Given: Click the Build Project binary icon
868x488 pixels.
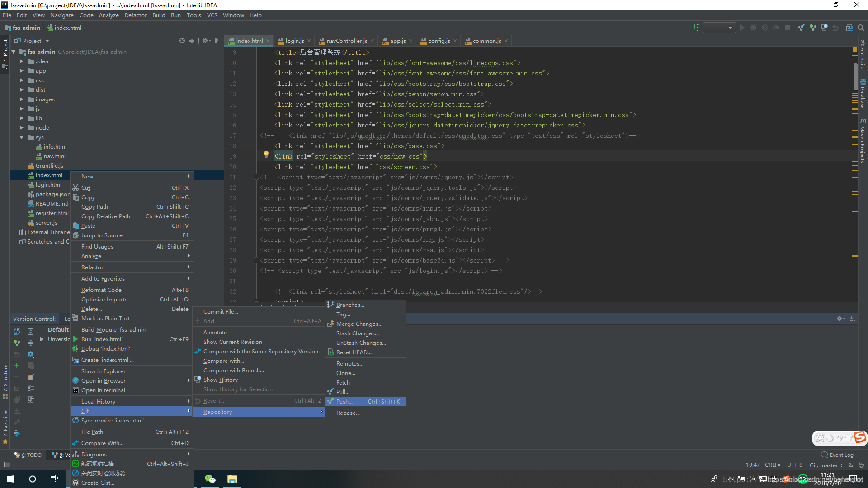Looking at the screenshot, I should coord(696,28).
